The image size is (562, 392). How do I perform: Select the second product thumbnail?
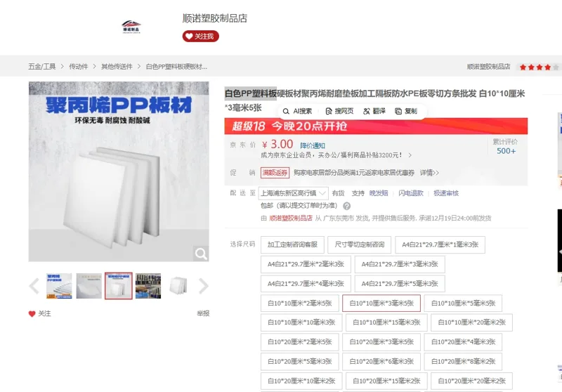point(89,286)
